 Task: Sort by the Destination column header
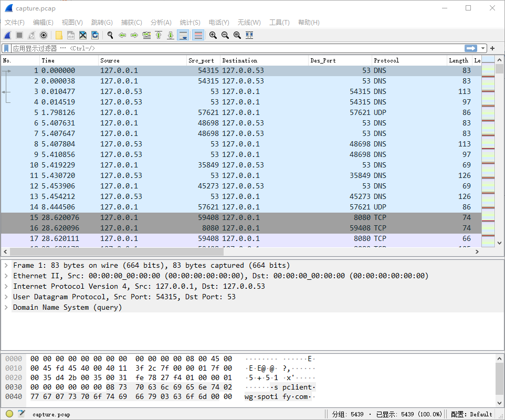click(264, 60)
